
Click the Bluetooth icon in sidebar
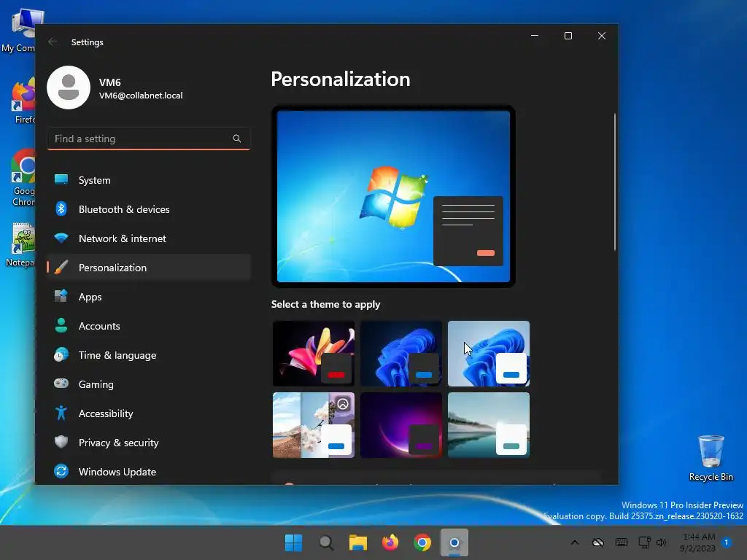pyautogui.click(x=61, y=209)
